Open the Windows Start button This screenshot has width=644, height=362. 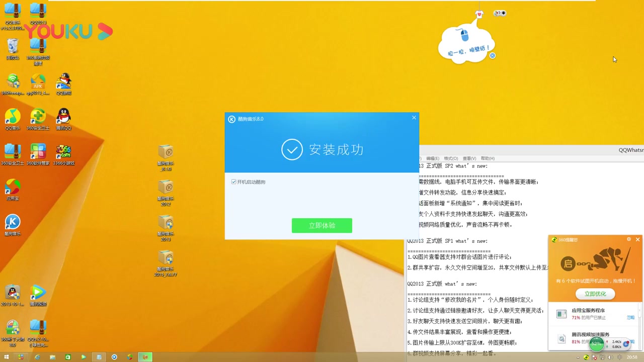(7, 357)
